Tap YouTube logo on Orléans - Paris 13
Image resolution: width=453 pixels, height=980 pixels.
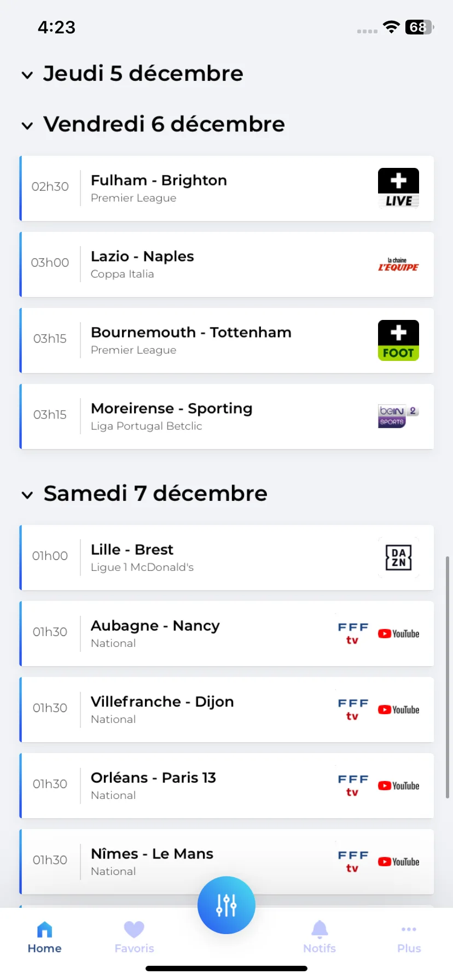(x=398, y=786)
